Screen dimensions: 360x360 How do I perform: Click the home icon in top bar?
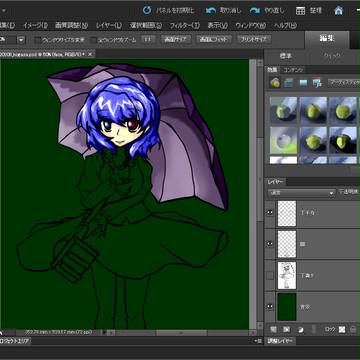pos(339,11)
